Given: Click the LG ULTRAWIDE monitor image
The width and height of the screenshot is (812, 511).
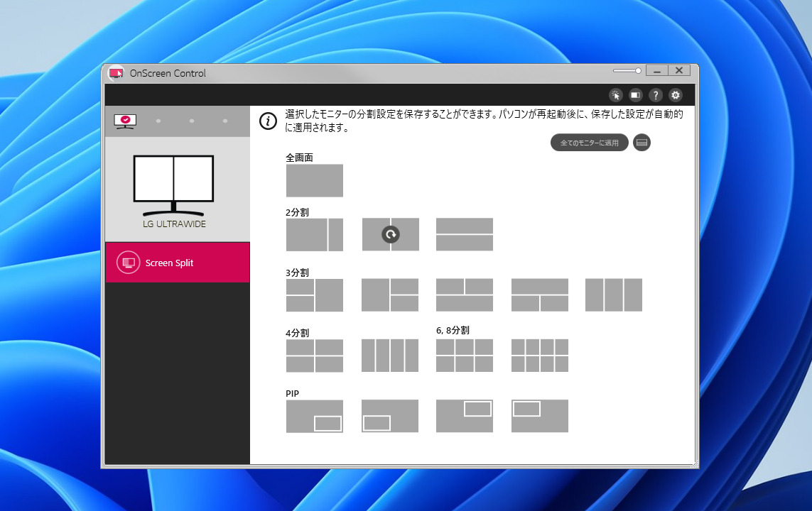Looking at the screenshot, I should point(173,186).
